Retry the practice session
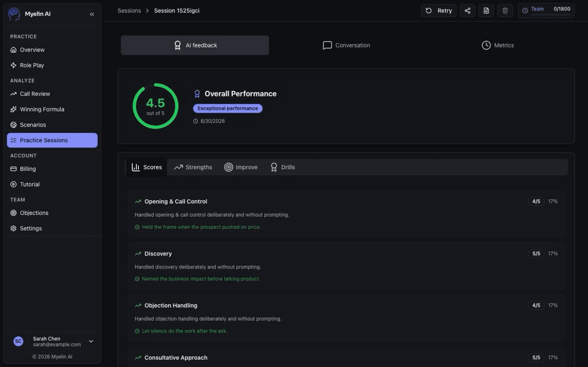 439,10
